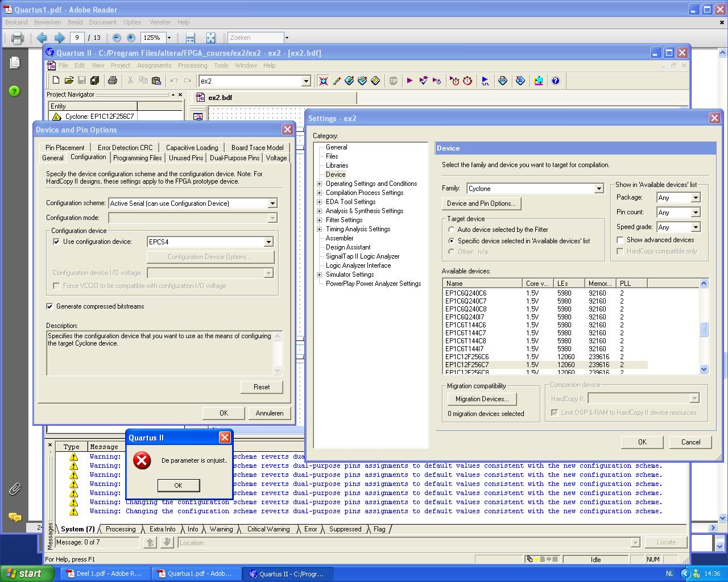The width and height of the screenshot is (728, 582).
Task: Go to next page in Adobe Reader
Action: (x=59, y=38)
